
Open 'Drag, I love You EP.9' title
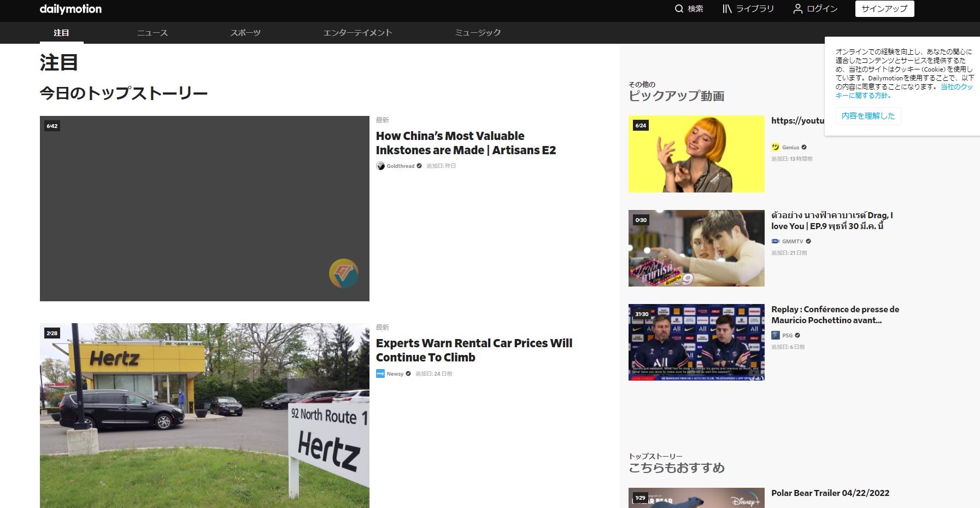click(x=832, y=221)
